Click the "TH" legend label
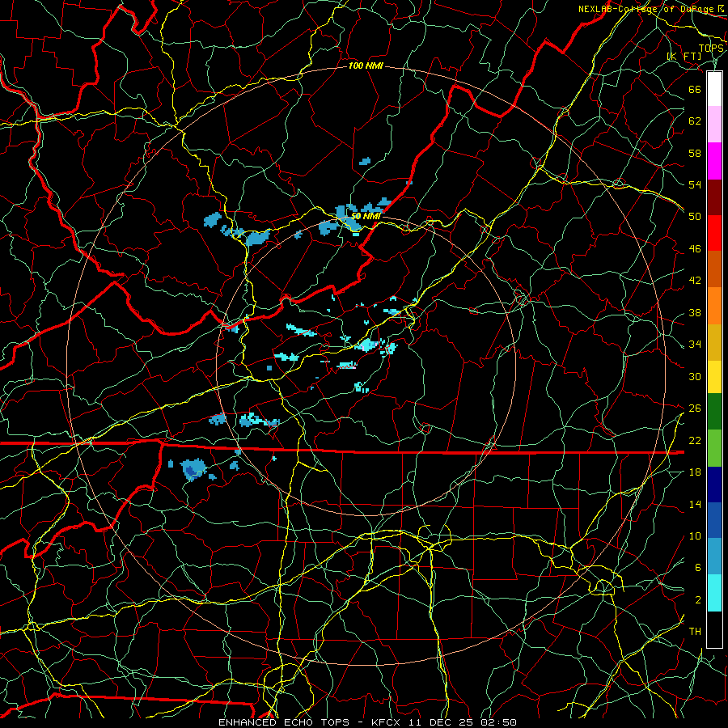728x728 pixels. [x=695, y=632]
